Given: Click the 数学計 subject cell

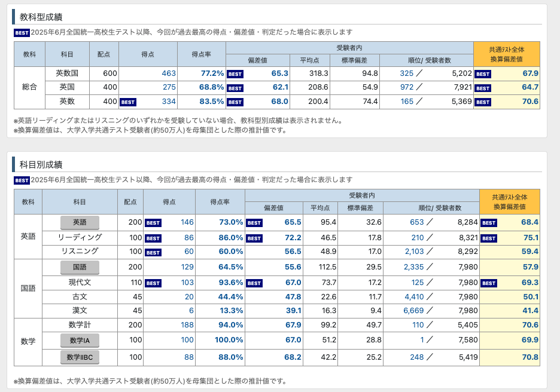Looking at the screenshot, I should pos(80,325).
